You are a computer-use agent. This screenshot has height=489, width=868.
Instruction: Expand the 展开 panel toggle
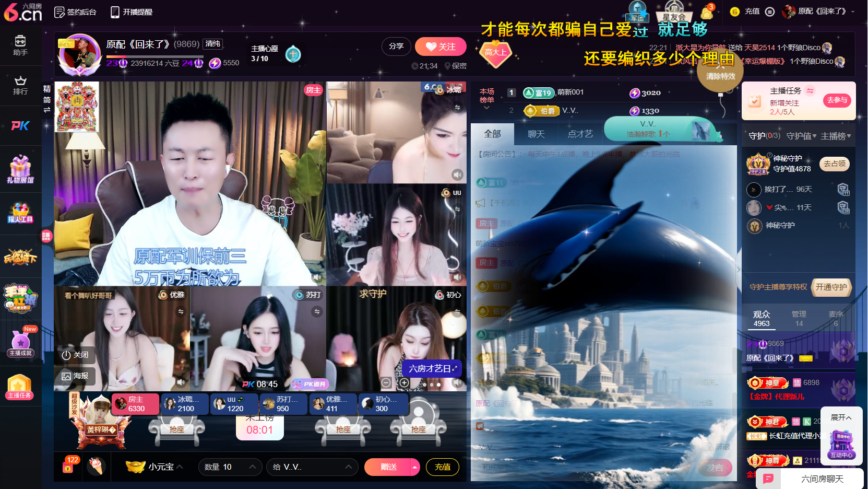coord(841,417)
